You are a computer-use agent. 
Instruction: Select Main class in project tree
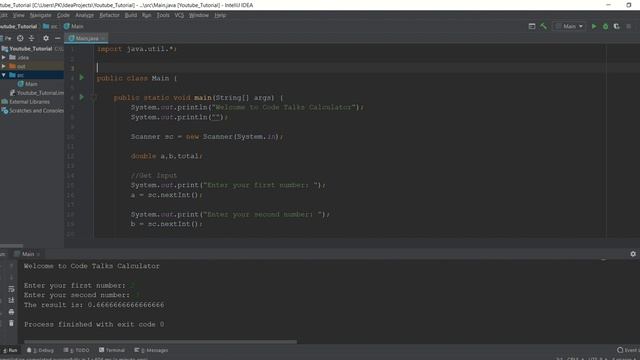(28, 84)
